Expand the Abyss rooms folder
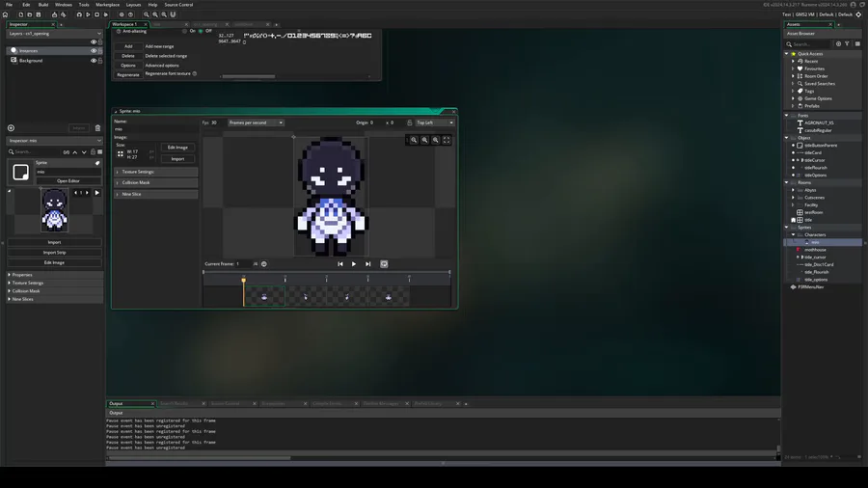 793,190
